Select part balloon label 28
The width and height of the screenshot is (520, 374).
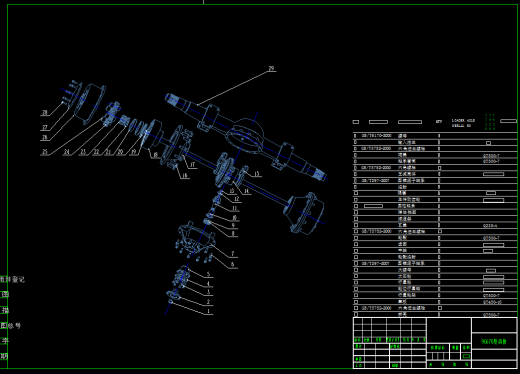(x=45, y=112)
